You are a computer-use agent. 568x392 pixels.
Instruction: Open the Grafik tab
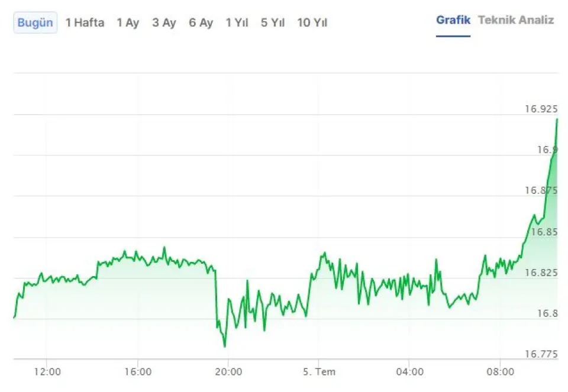pos(453,20)
